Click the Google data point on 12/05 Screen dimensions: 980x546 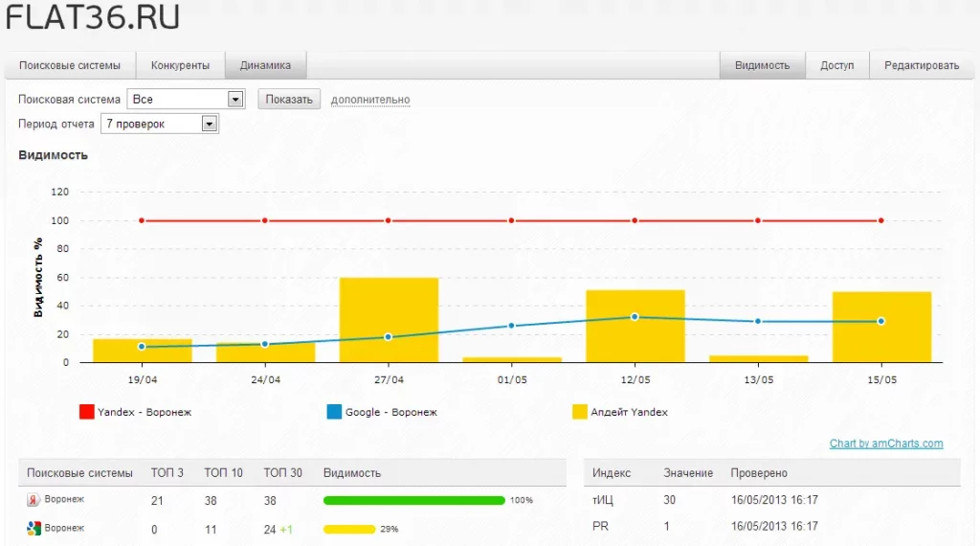[x=635, y=317]
